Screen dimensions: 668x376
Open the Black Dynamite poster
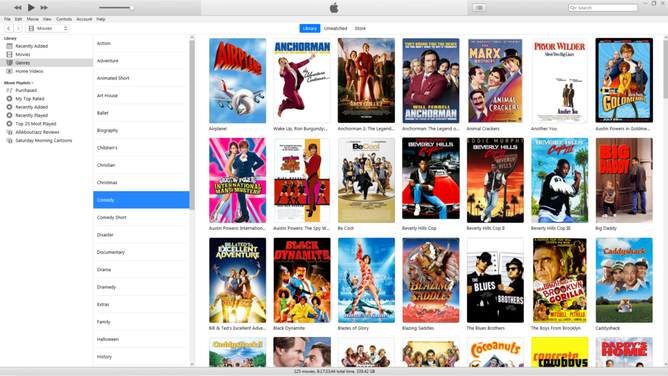point(302,280)
